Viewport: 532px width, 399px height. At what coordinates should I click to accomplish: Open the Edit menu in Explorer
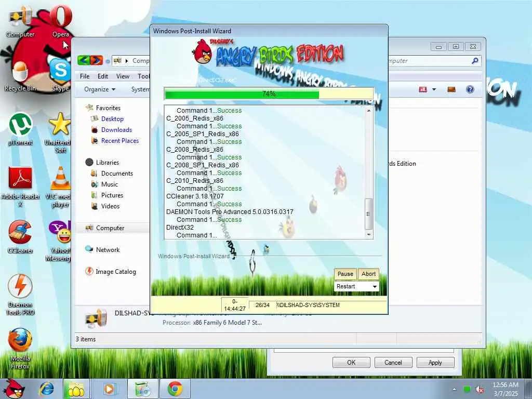(x=103, y=76)
